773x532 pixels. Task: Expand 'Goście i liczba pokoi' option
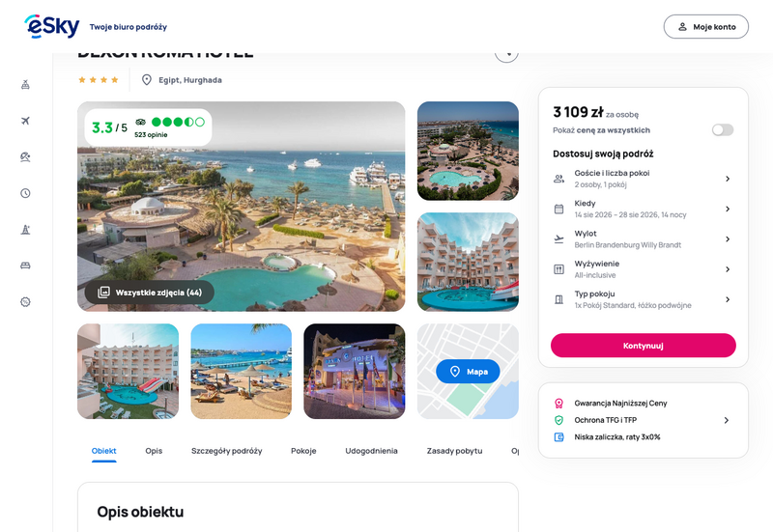(x=644, y=179)
